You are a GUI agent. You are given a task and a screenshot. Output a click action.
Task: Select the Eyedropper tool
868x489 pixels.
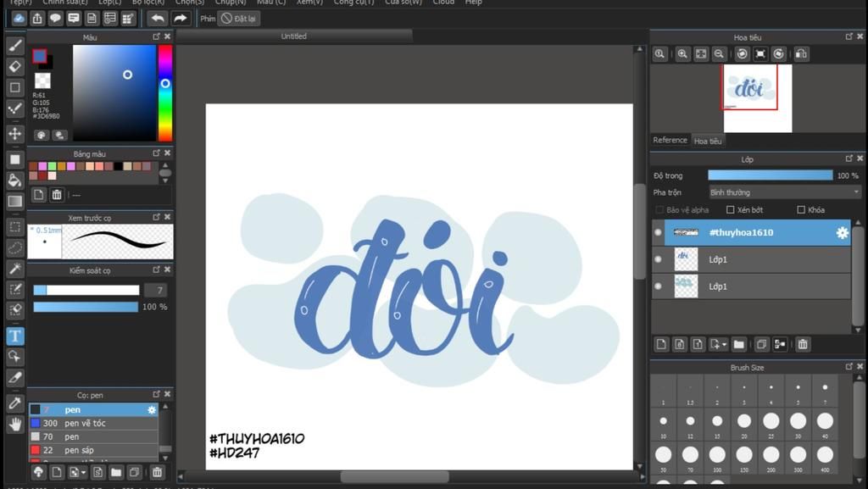[15, 403]
